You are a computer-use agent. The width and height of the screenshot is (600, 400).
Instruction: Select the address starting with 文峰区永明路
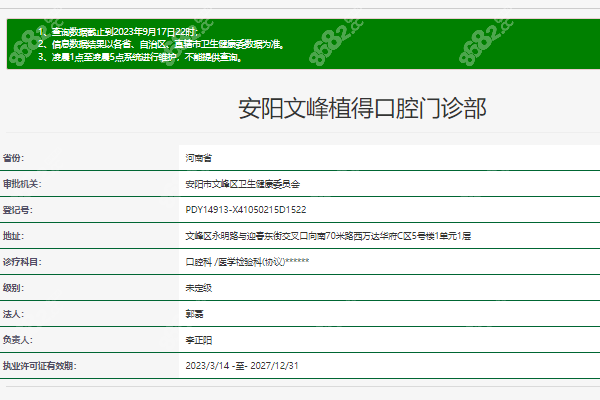point(328,236)
